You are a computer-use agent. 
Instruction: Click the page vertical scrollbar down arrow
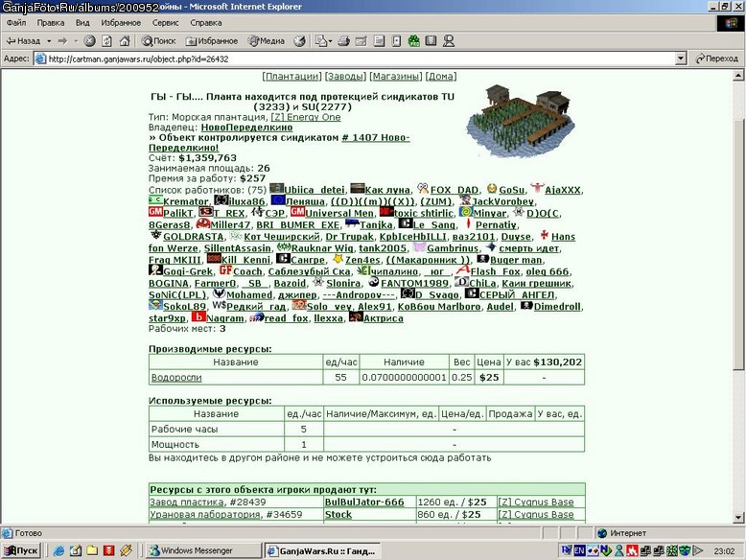(x=738, y=518)
